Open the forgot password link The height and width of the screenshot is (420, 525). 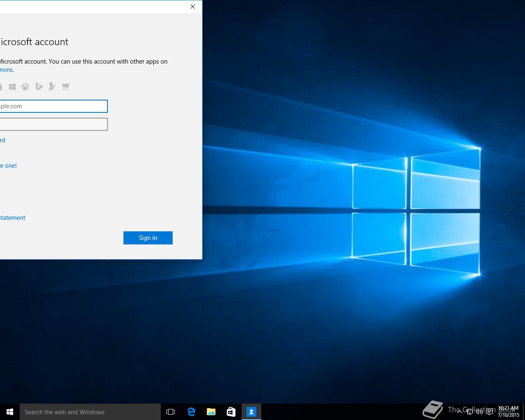coord(2,140)
